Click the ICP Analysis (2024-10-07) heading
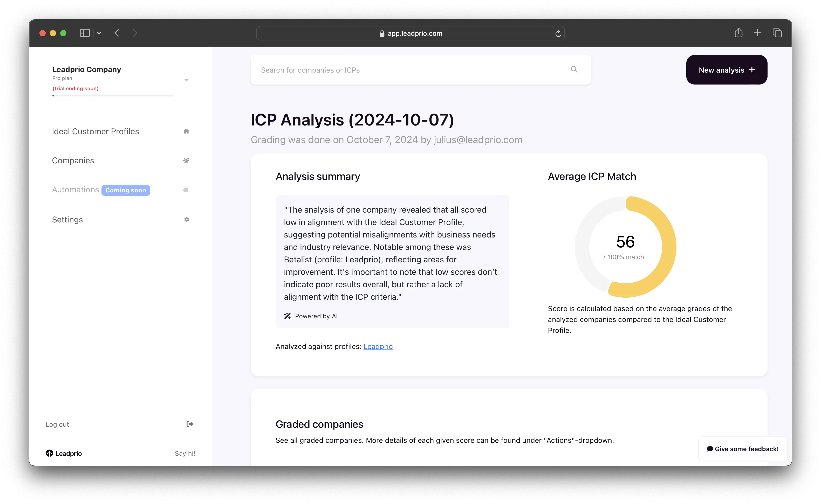The height and width of the screenshot is (504, 821). [352, 120]
